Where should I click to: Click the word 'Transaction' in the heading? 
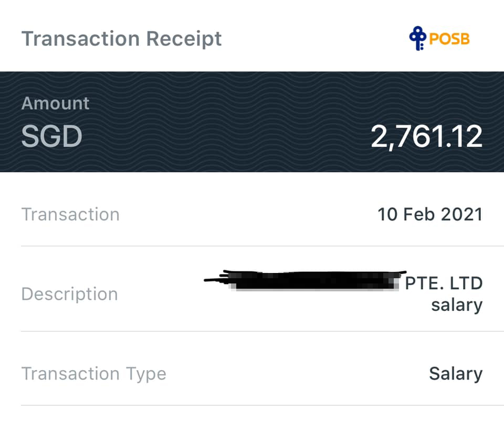coord(80,39)
